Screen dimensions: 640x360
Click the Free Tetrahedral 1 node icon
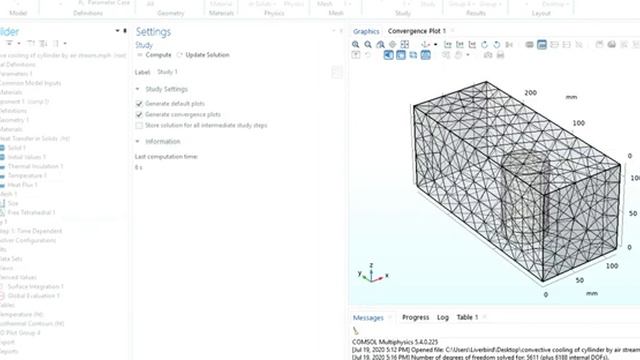[x=2, y=213]
